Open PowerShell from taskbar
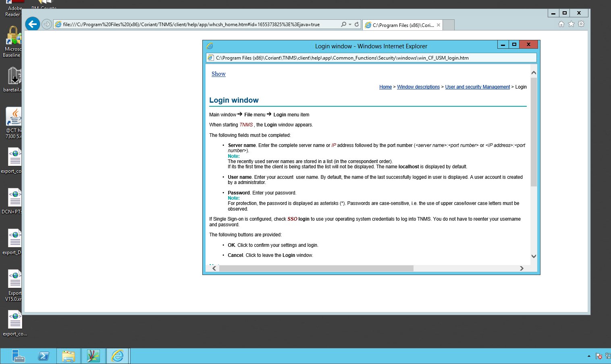The width and height of the screenshot is (611, 364). tap(44, 356)
